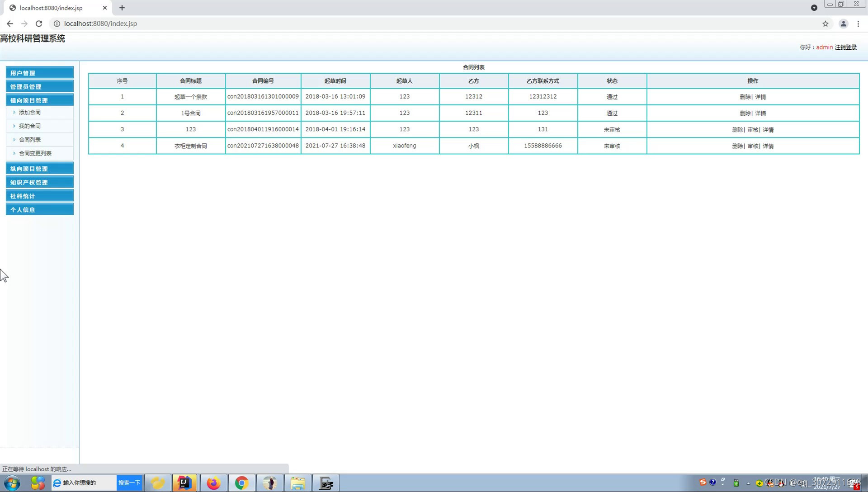Click the phone number 15588886666
This screenshot has width=868, height=492.
pos(543,146)
